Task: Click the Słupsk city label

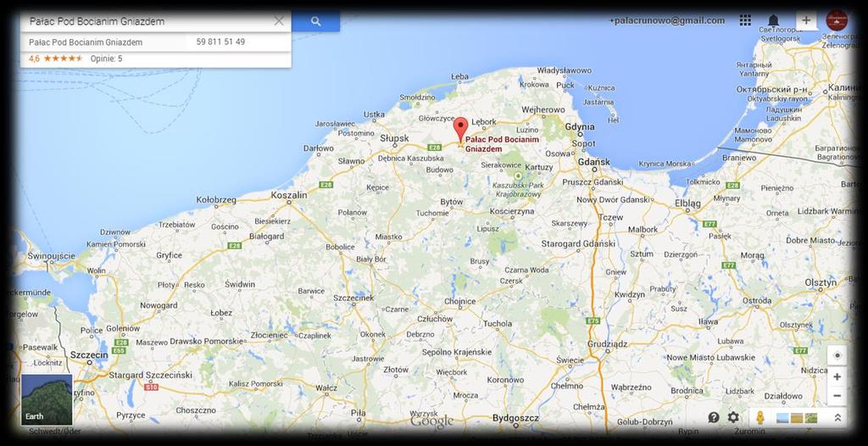Action: [394, 138]
